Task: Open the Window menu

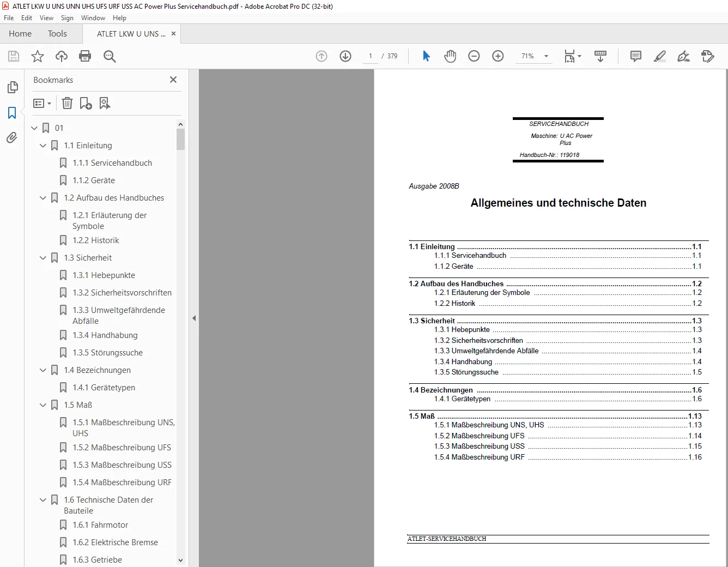Action: pos(93,18)
